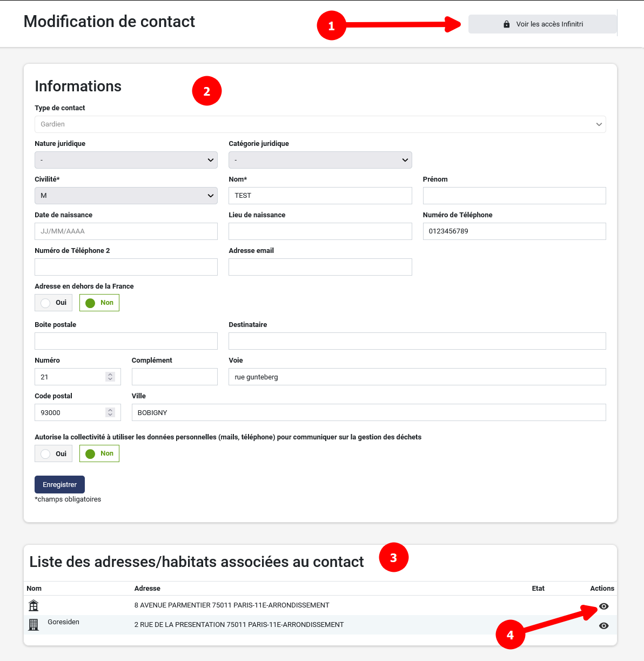Enable Oui for personal data authorization
Viewport: 644px width, 661px height.
coord(53,453)
